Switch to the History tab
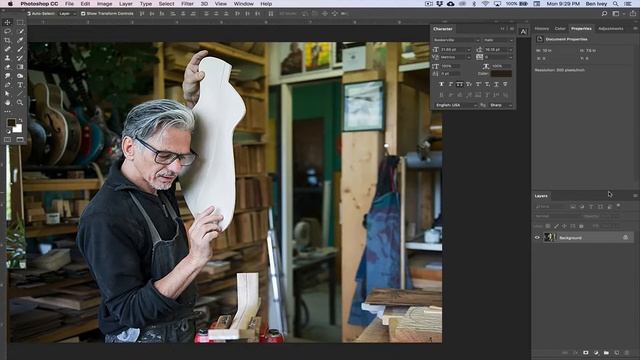This screenshot has height=360, width=640. pos(542,29)
